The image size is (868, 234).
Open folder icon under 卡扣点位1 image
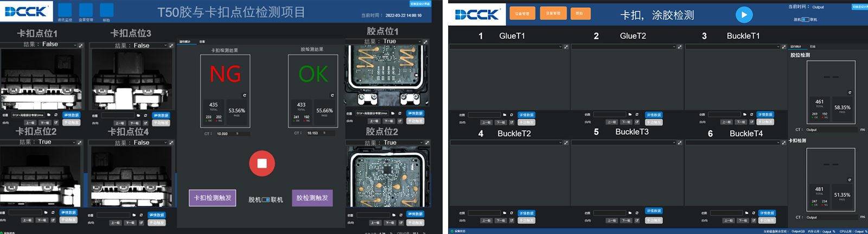(x=49, y=115)
